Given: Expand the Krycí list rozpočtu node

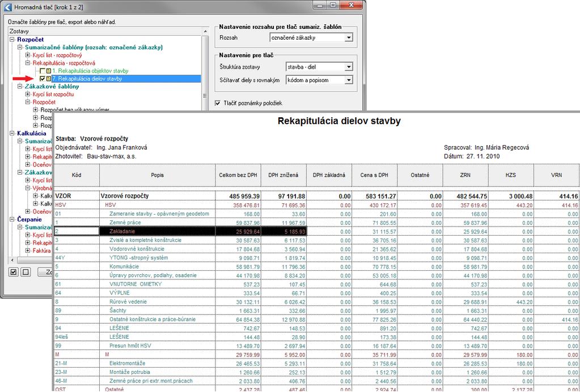Looking at the screenshot, I should pos(28,94).
